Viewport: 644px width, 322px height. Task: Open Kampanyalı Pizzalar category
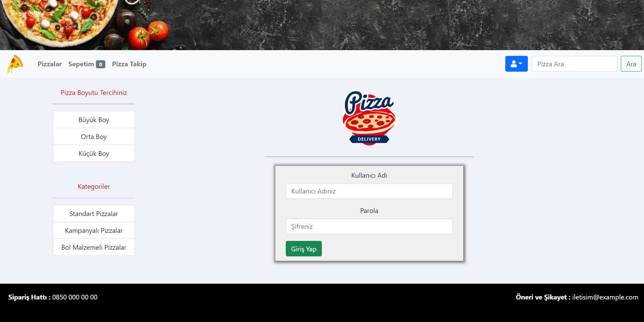(x=94, y=230)
